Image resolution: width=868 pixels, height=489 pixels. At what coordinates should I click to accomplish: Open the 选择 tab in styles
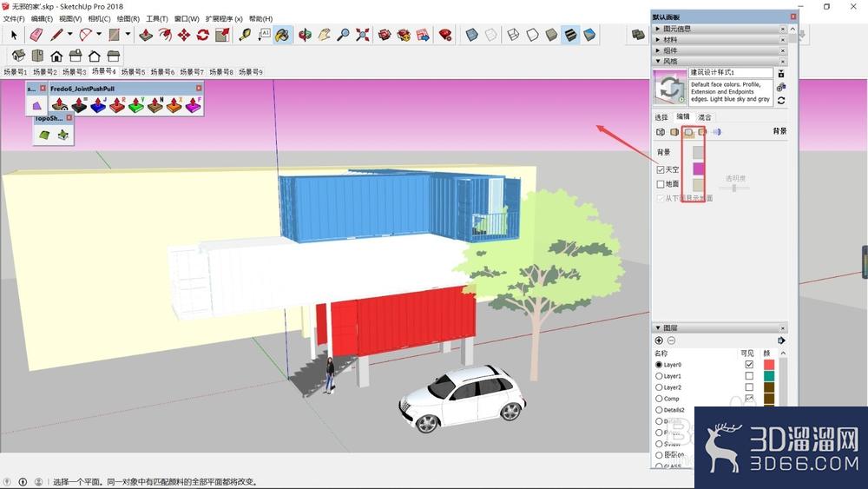click(x=661, y=117)
